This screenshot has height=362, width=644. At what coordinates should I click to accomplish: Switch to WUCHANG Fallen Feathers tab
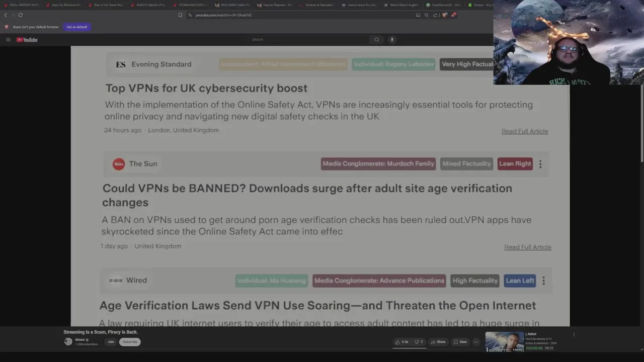tap(232, 5)
